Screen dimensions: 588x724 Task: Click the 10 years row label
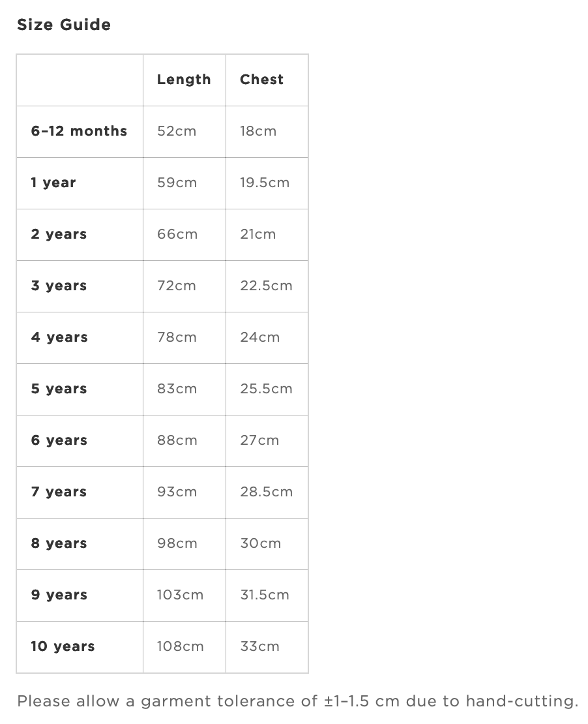point(63,646)
